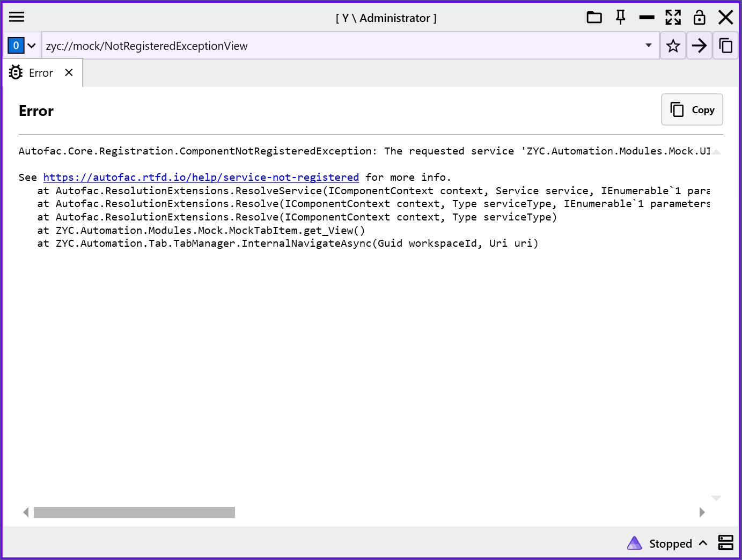Screen dimensions: 742x560
Task: Expand the Stopped status chevron
Action: pos(703,543)
